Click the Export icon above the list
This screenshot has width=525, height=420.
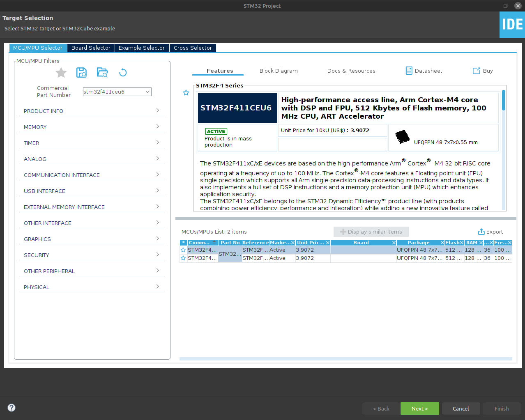pyautogui.click(x=481, y=232)
